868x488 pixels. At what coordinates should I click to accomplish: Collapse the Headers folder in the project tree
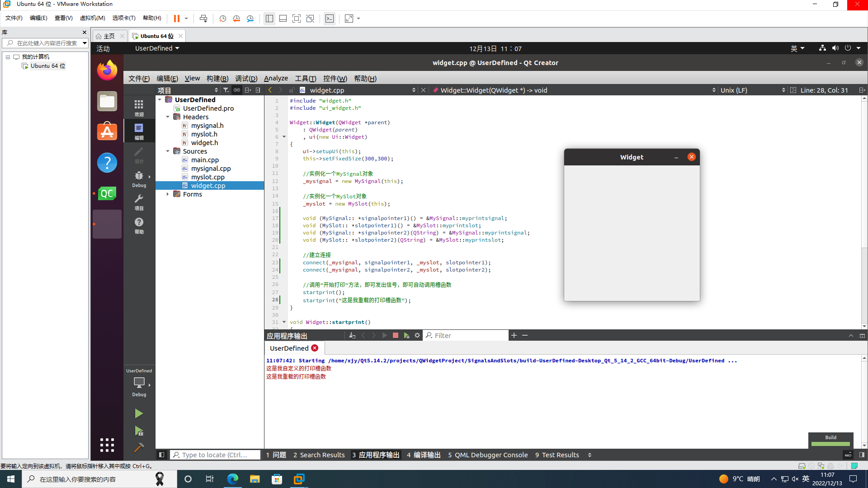(168, 117)
